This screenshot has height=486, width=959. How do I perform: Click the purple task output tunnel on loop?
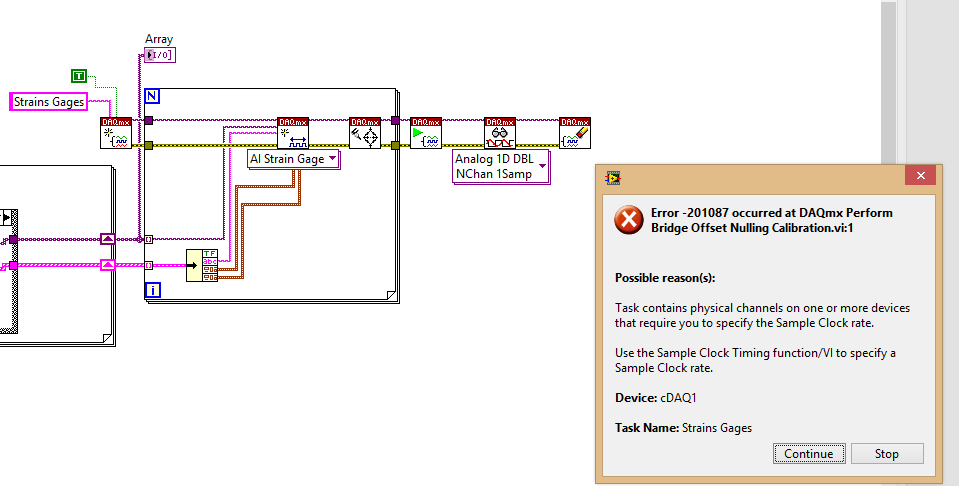click(396, 120)
